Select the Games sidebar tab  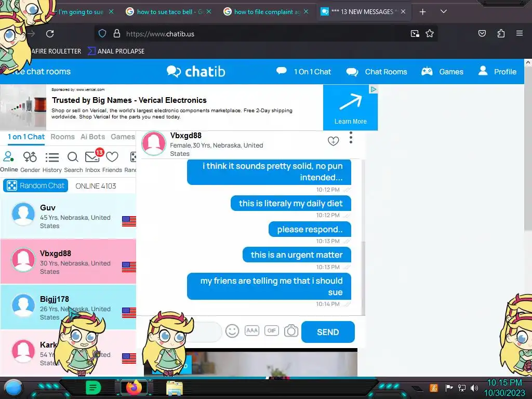point(123,137)
